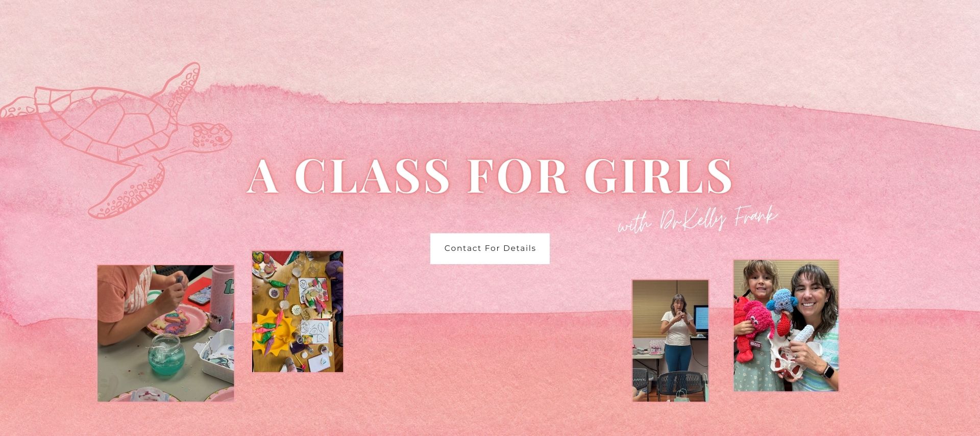
Task: Click the "with Dr Kelly Frank" script text
Action: coord(697,218)
